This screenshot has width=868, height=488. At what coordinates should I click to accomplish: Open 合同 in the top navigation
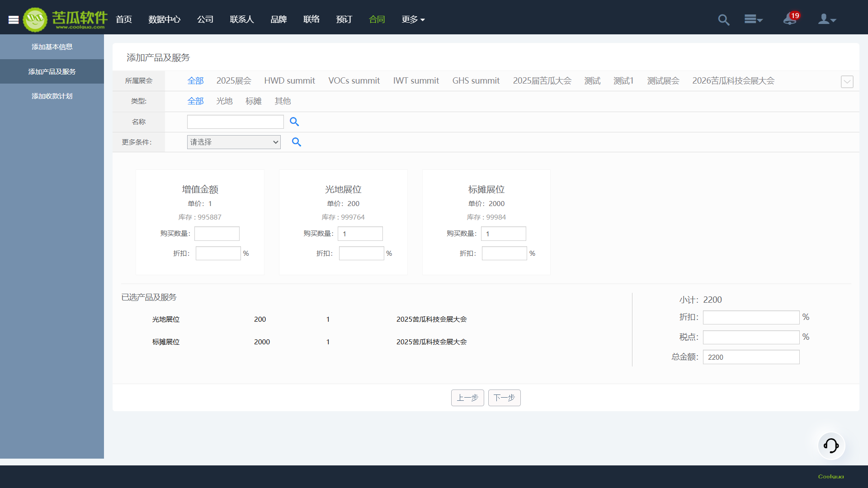pos(377,19)
